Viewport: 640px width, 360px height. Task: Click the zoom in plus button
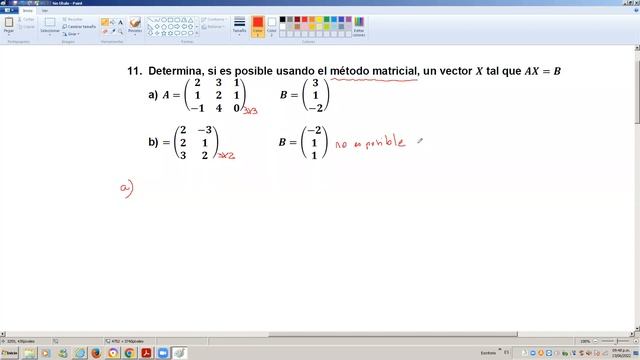(636, 341)
